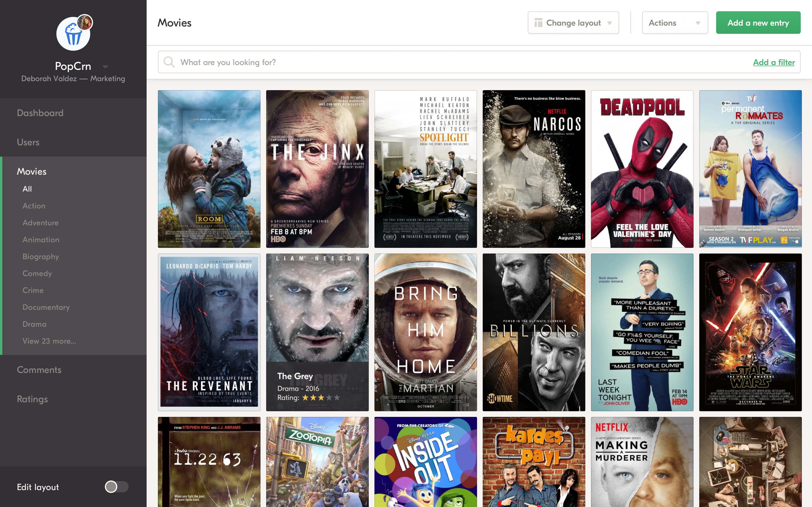Open the Change layout dropdown

point(573,23)
